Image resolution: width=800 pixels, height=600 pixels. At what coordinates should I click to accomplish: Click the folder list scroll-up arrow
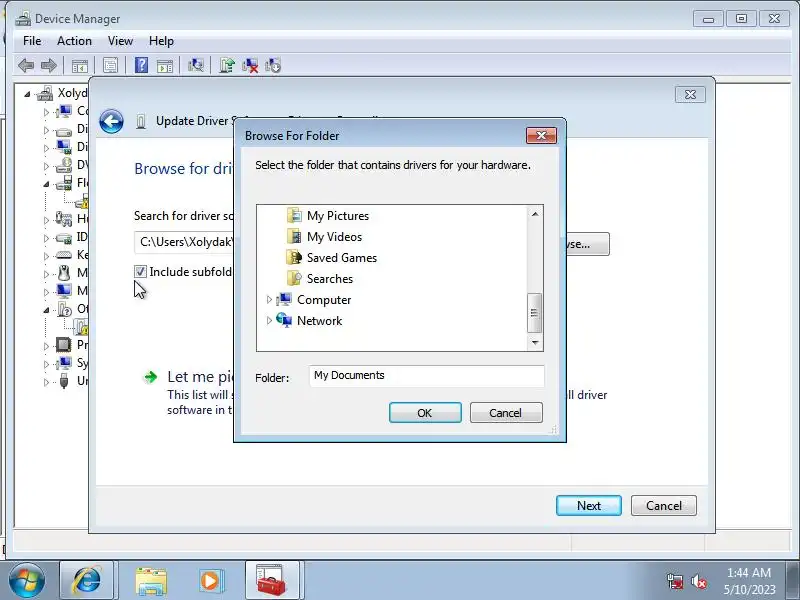tap(535, 214)
